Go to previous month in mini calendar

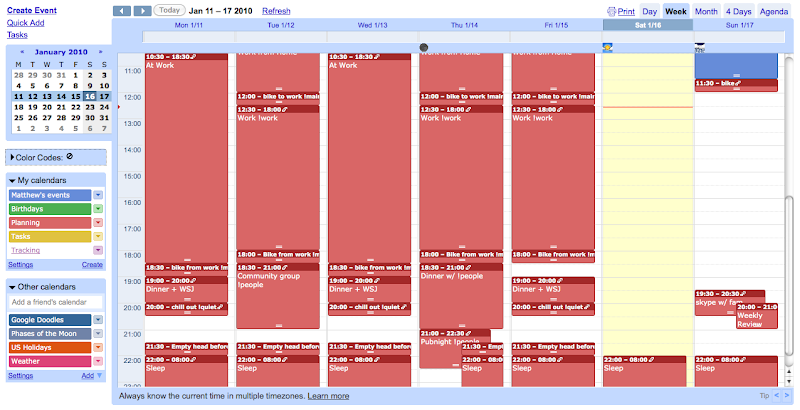point(22,52)
